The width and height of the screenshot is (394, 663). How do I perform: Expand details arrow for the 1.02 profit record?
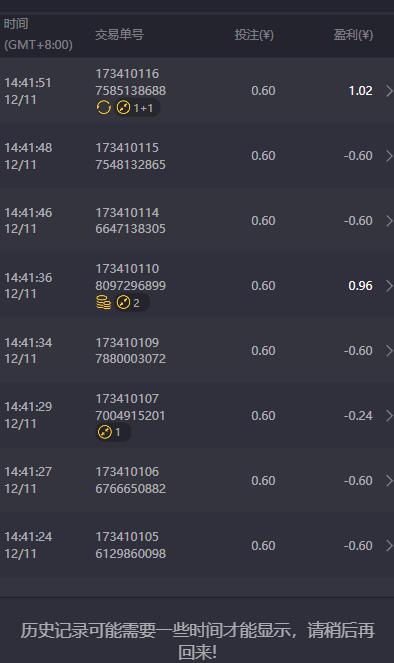[x=389, y=91]
